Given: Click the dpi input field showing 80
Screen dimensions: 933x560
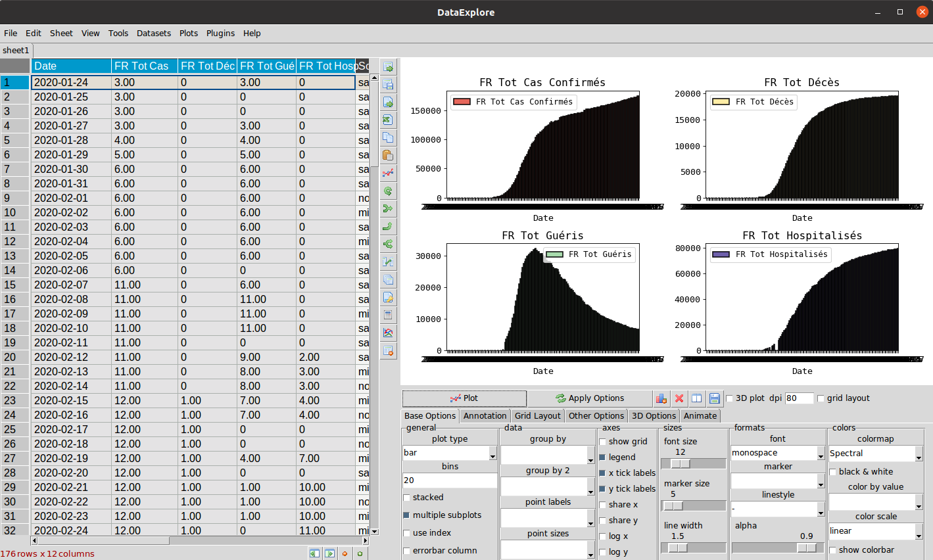Looking at the screenshot, I should [x=799, y=398].
